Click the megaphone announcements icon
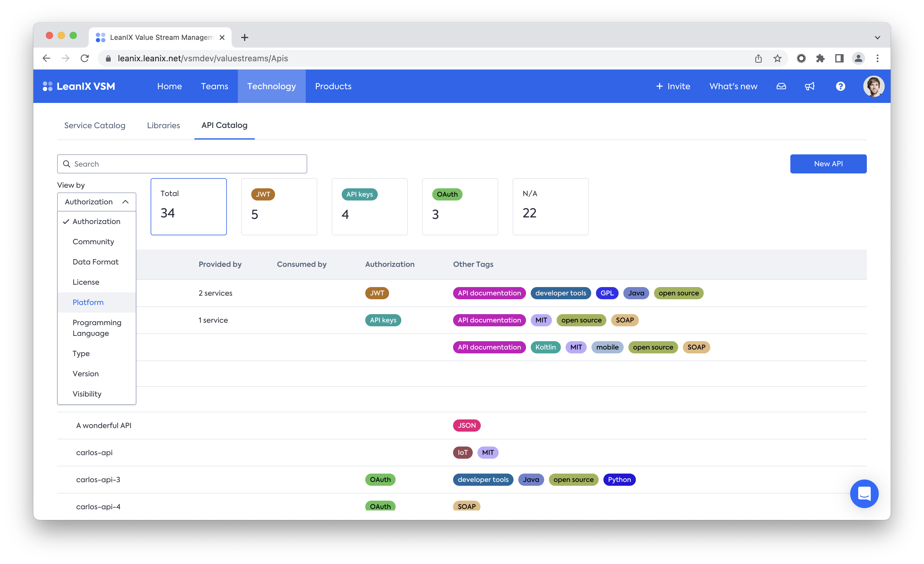This screenshot has width=924, height=564. [810, 86]
